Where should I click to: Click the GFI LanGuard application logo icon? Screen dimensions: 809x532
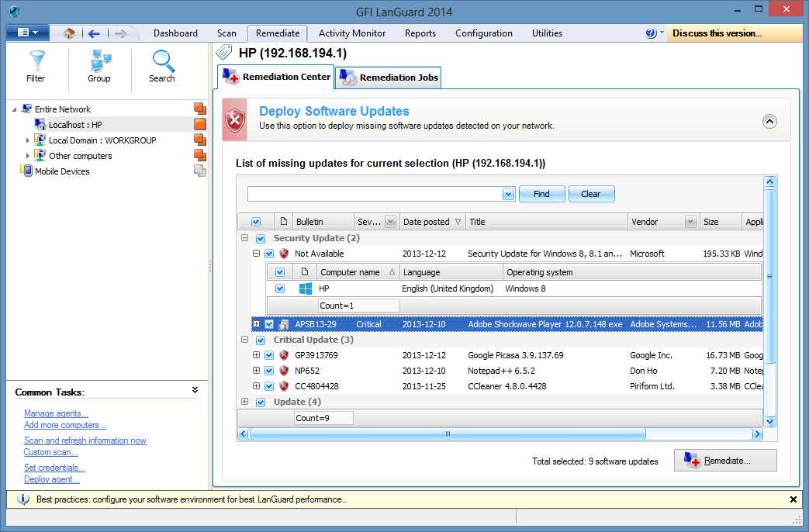click(x=14, y=11)
